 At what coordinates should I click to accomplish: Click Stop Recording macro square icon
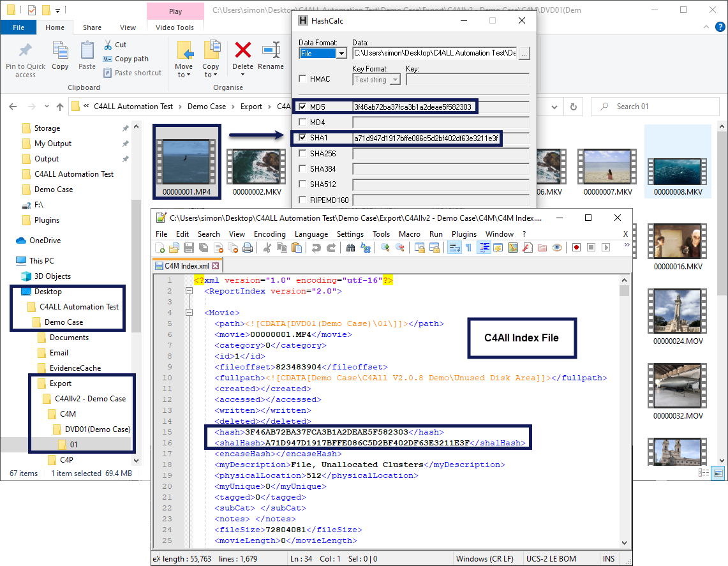click(591, 248)
